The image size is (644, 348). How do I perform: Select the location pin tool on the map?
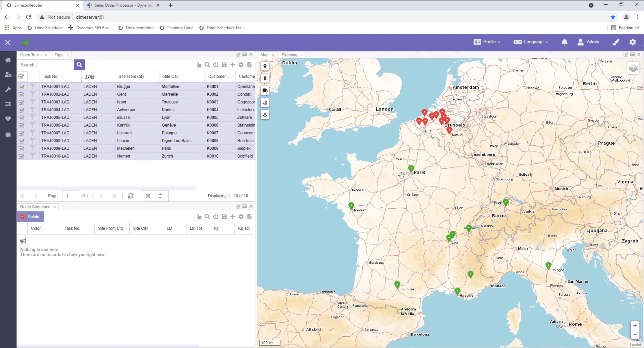(x=265, y=66)
